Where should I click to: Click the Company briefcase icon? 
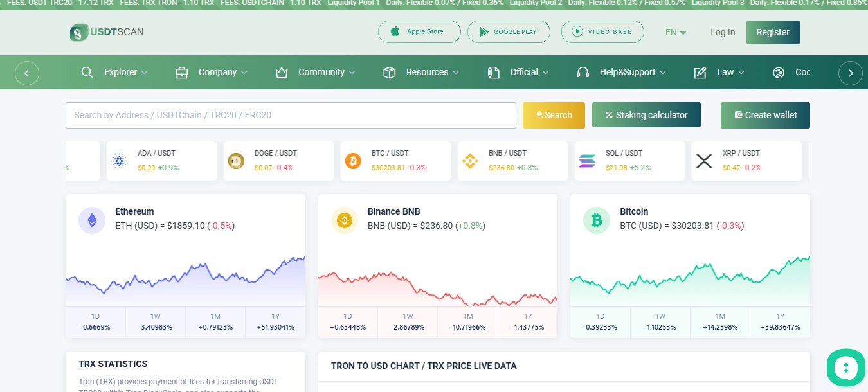pyautogui.click(x=182, y=73)
